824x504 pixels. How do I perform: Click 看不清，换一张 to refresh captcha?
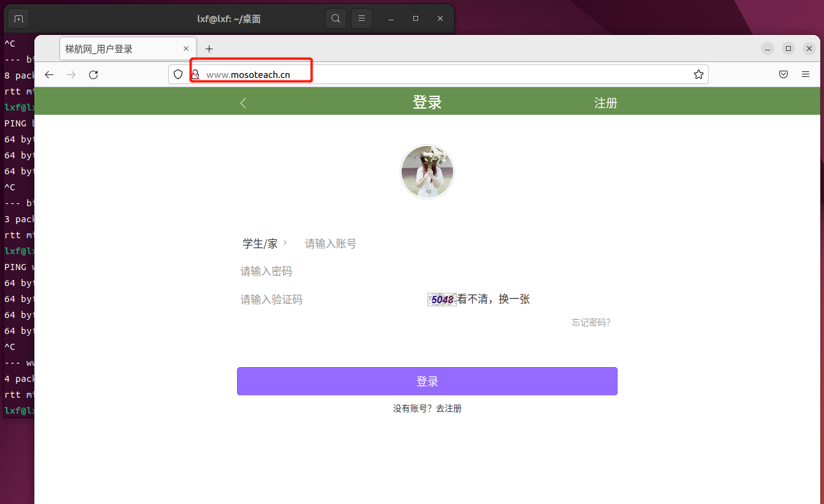(494, 300)
